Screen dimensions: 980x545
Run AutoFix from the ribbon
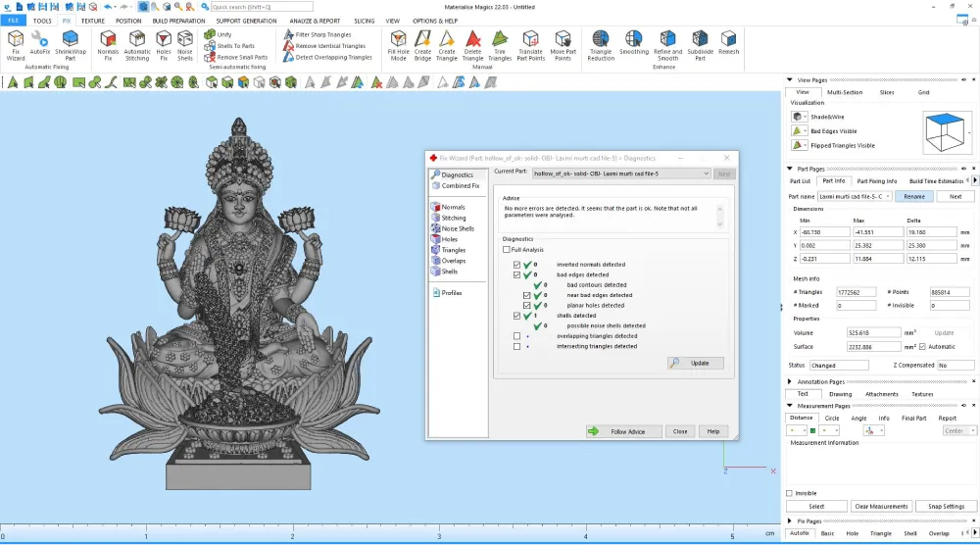tap(39, 42)
